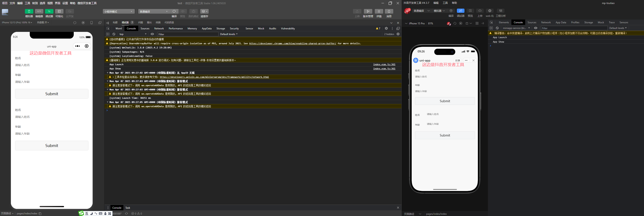Select WeChat Wxml devtools tab
644x216 pixels.
[119, 29]
